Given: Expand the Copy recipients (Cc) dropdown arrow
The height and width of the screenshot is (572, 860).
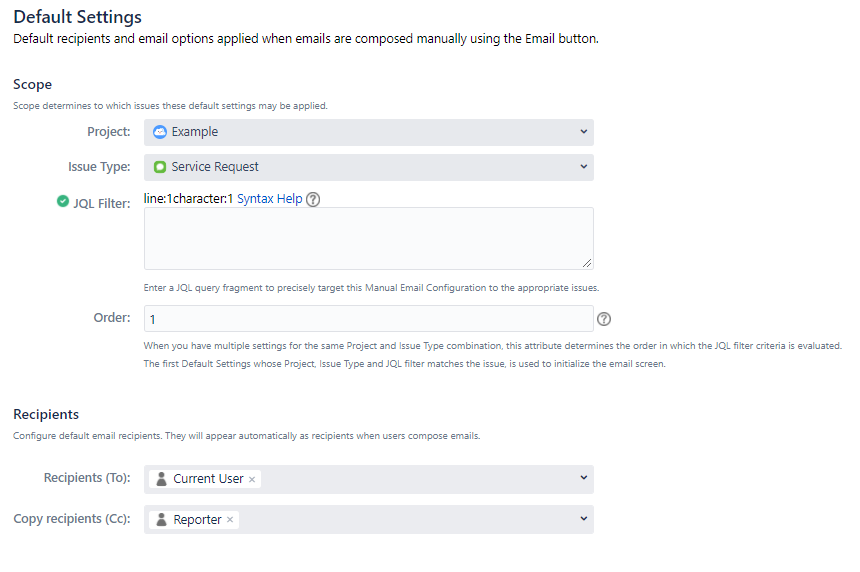Looking at the screenshot, I should pos(584,518).
